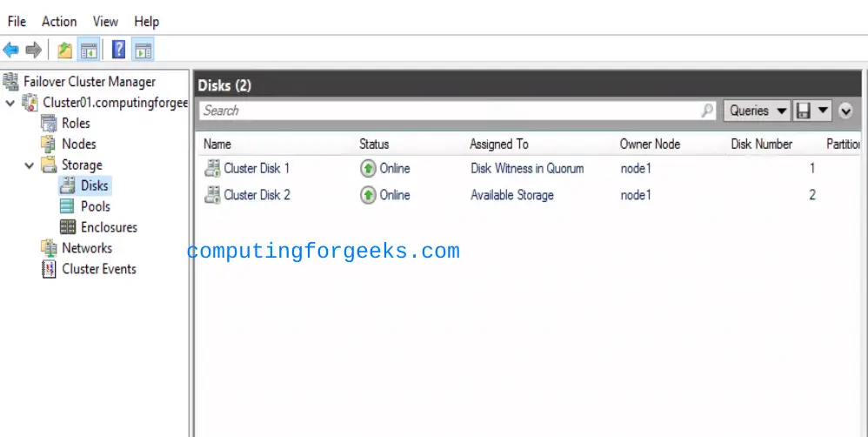The image size is (868, 437).
Task: Select Cluster Events in the tree
Action: pos(99,269)
